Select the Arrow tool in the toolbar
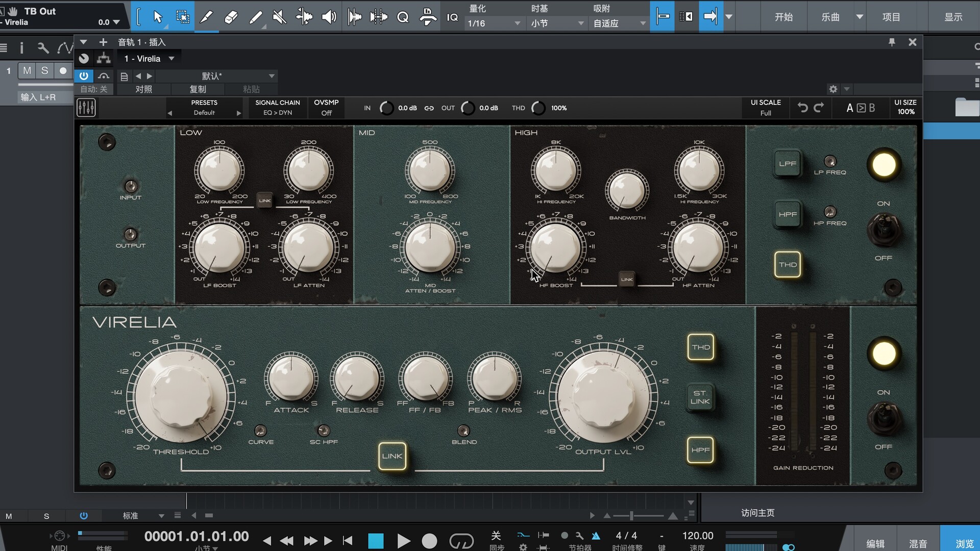The height and width of the screenshot is (551, 980). [158, 16]
